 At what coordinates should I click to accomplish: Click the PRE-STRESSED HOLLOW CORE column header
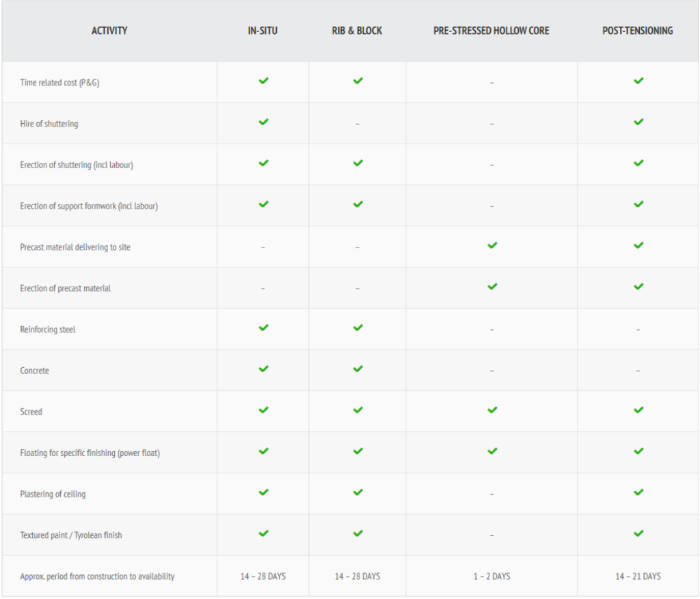[491, 31]
